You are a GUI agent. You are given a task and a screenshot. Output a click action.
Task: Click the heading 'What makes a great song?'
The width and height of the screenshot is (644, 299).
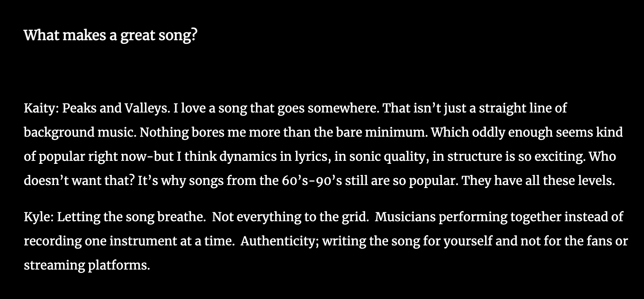click(111, 35)
